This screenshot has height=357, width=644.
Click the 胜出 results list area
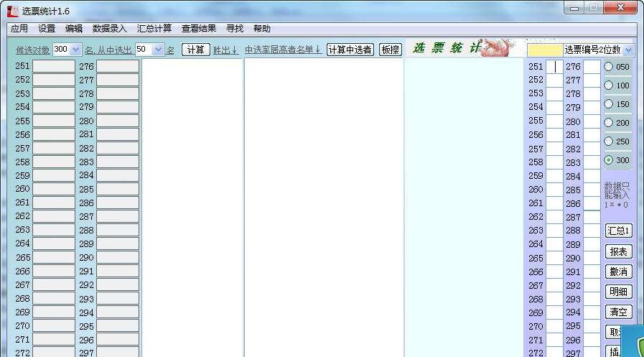[192, 208]
